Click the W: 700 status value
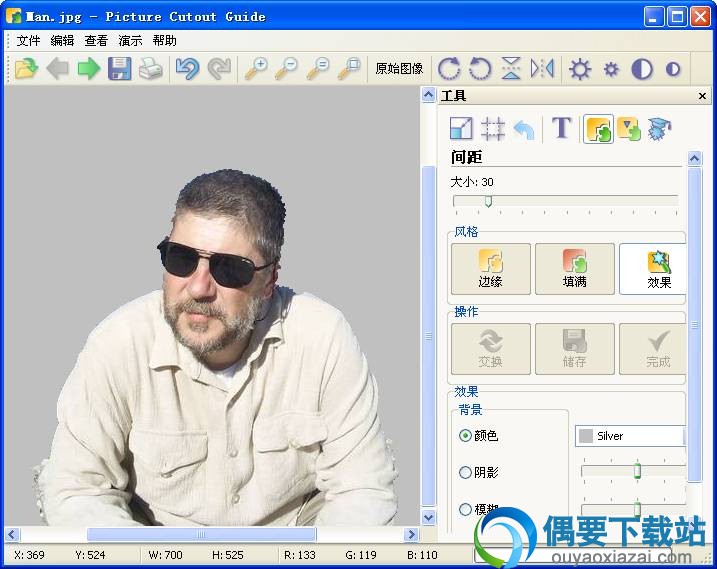The image size is (717, 569). pyautogui.click(x=165, y=555)
